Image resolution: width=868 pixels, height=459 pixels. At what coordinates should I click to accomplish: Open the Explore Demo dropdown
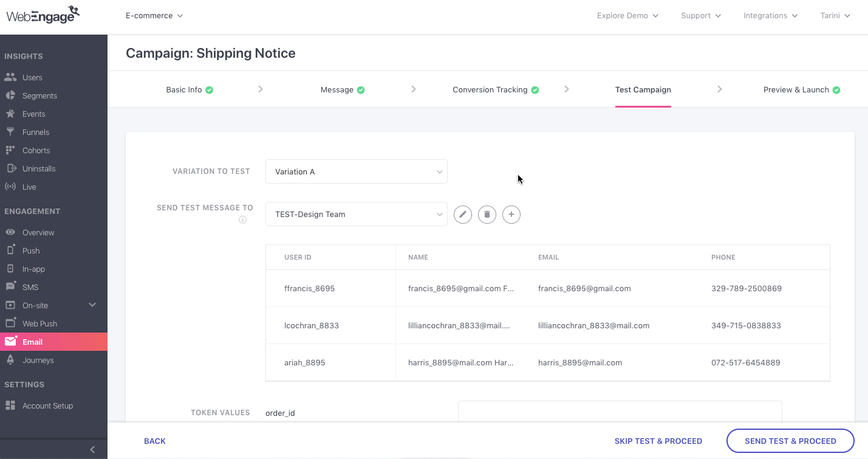click(627, 15)
